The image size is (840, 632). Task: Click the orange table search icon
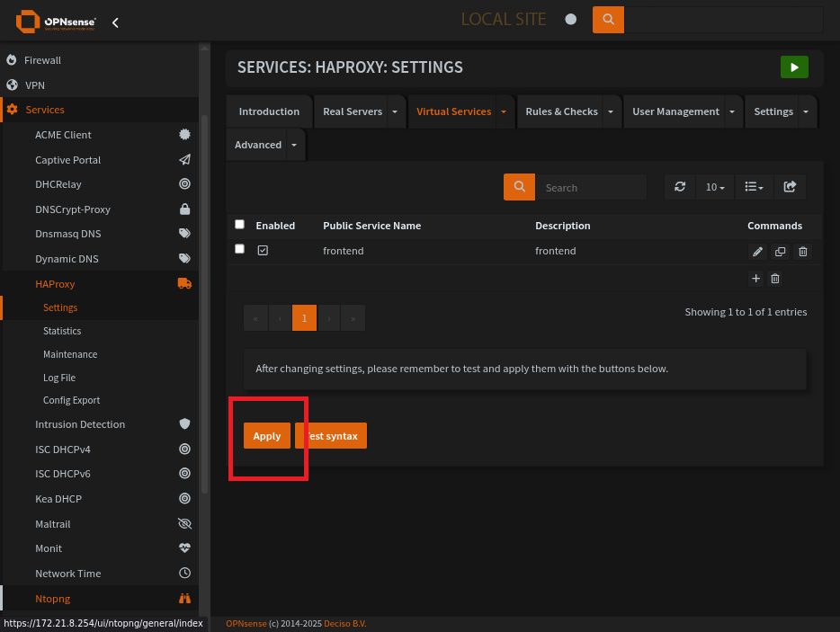point(519,187)
